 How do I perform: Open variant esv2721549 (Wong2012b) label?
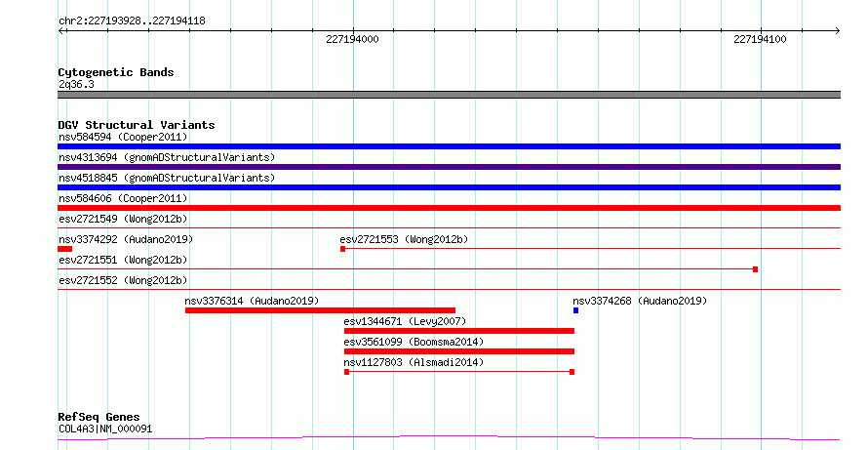123,219
